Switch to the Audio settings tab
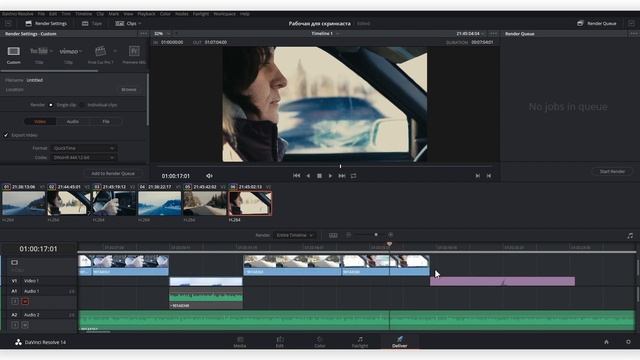The image size is (640, 360). pyautogui.click(x=73, y=122)
